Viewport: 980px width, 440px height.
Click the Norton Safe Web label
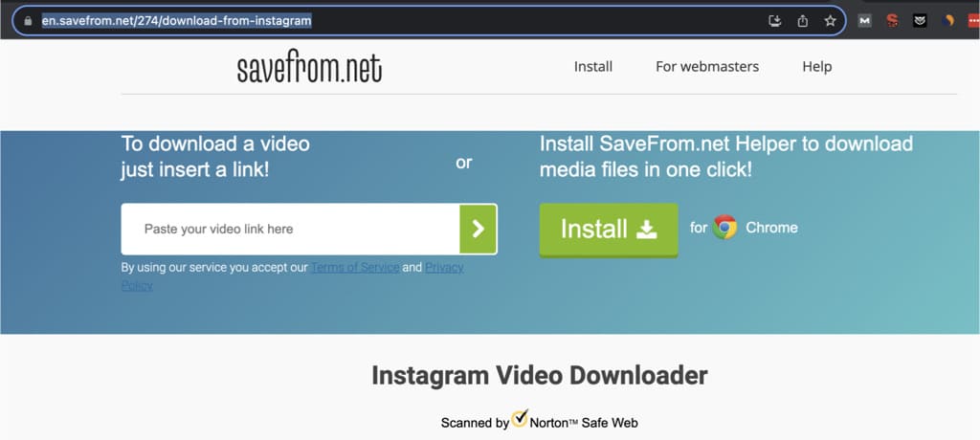[x=584, y=423]
